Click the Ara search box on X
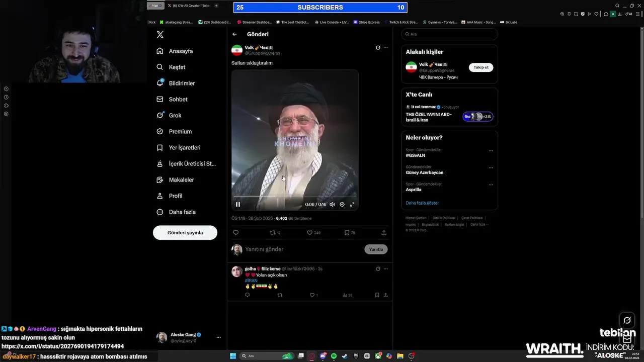 (x=449, y=34)
